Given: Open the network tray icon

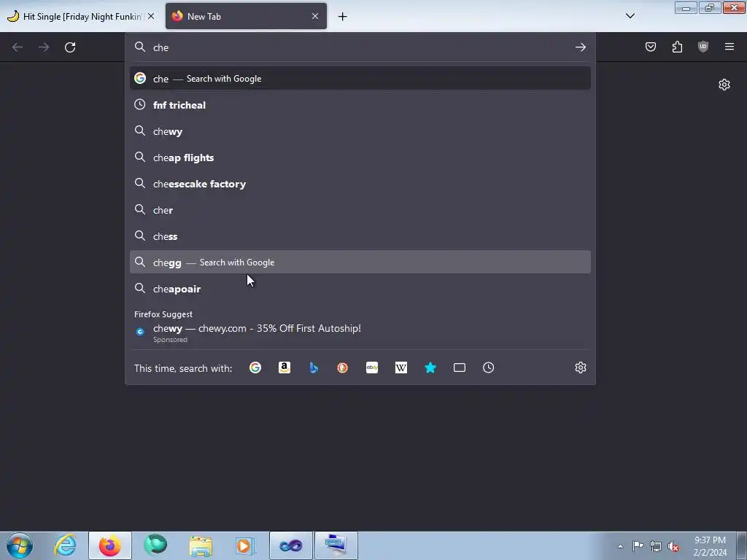Looking at the screenshot, I should coord(656,546).
